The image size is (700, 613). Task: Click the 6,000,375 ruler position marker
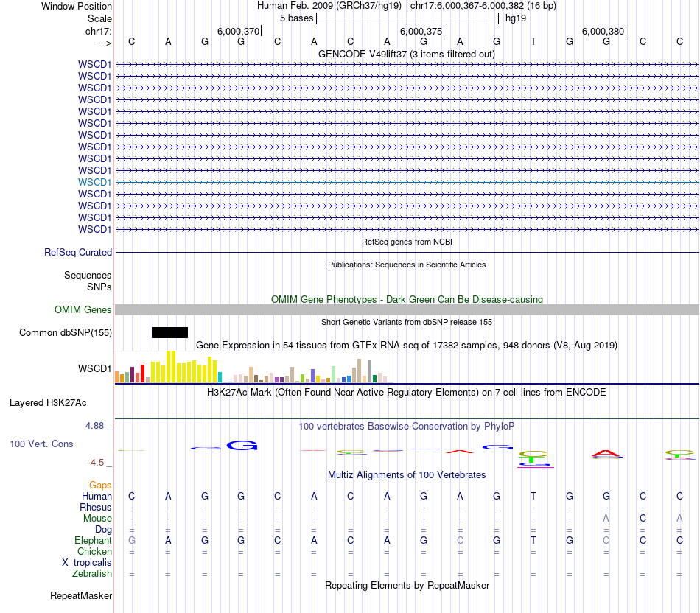[421, 31]
